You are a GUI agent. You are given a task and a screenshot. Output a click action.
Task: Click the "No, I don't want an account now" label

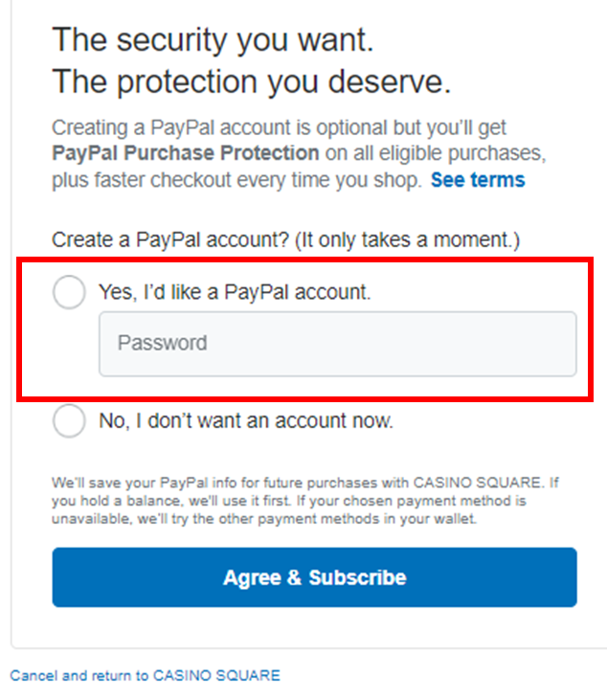246,420
